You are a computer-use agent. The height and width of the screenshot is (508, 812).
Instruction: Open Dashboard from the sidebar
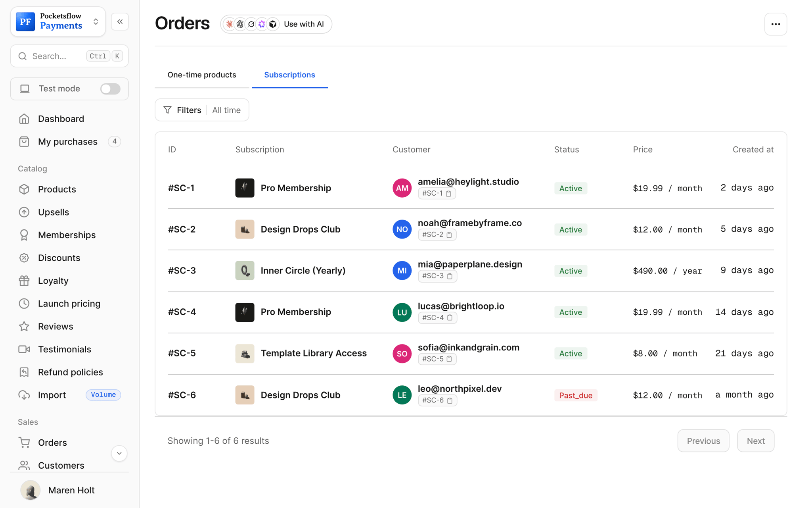click(x=61, y=119)
